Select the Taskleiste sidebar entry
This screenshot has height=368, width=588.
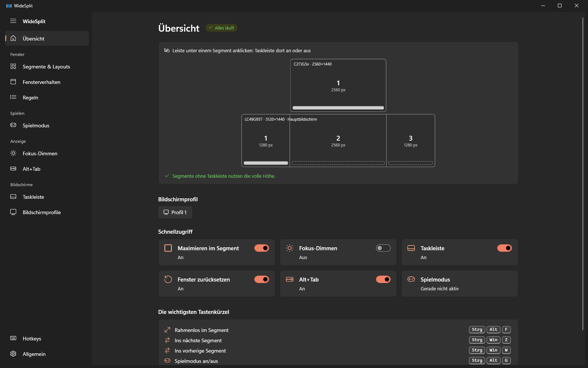47,197
